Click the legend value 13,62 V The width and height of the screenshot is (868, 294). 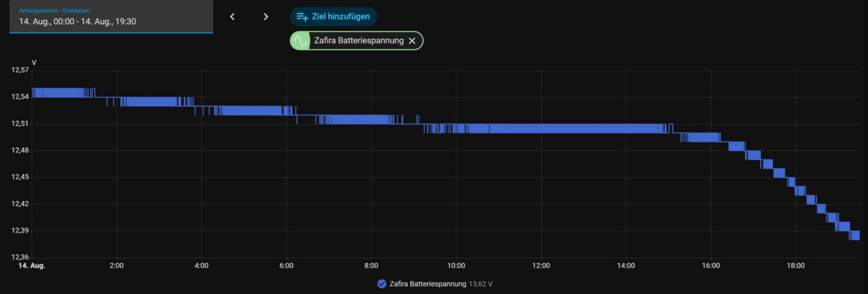tap(481, 284)
